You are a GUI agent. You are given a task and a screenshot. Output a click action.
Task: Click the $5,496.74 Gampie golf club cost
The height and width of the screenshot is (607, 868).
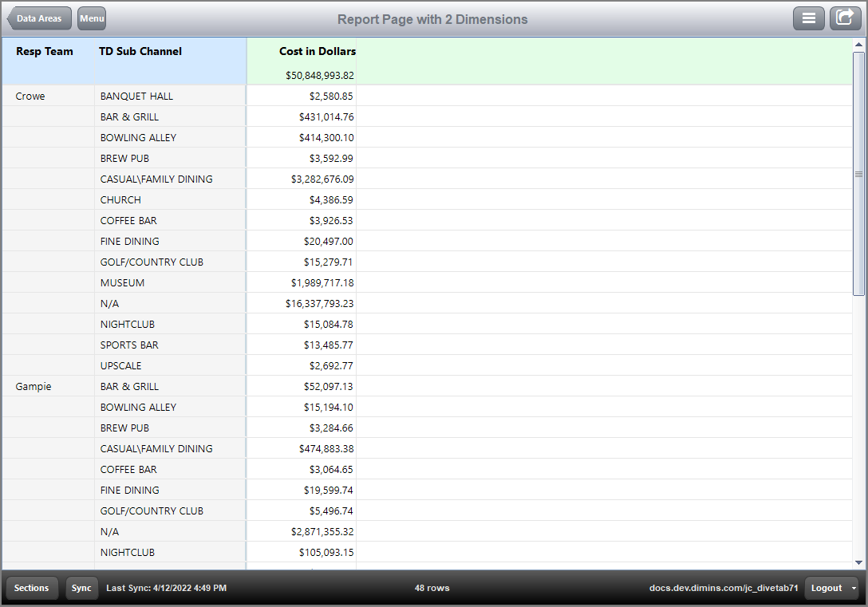point(331,511)
